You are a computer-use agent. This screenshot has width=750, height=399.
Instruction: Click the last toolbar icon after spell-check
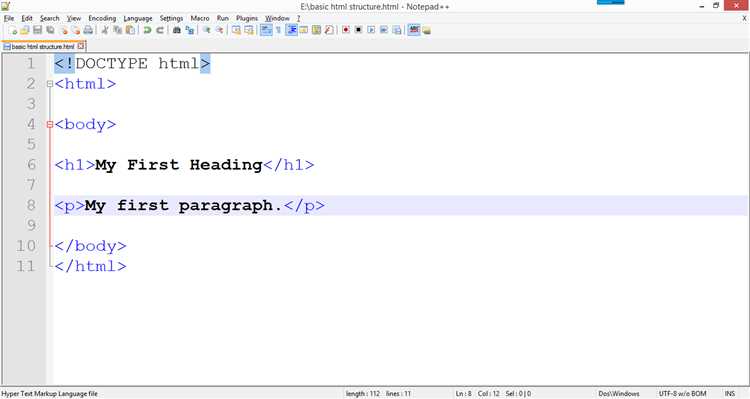coord(426,30)
